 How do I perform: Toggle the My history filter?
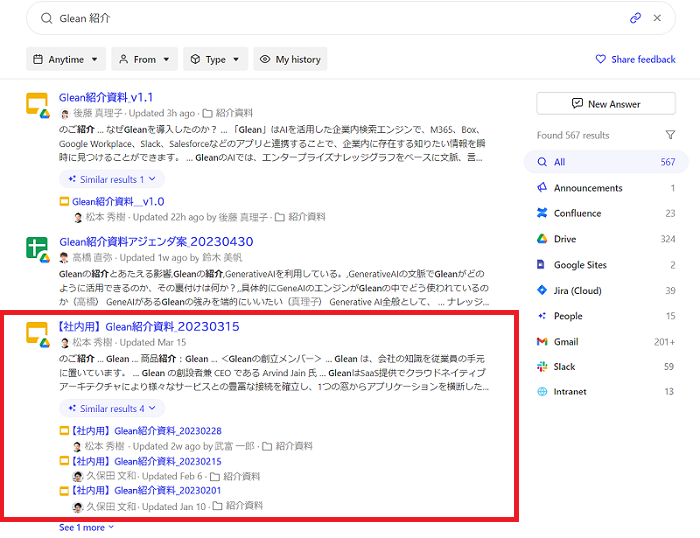(290, 59)
